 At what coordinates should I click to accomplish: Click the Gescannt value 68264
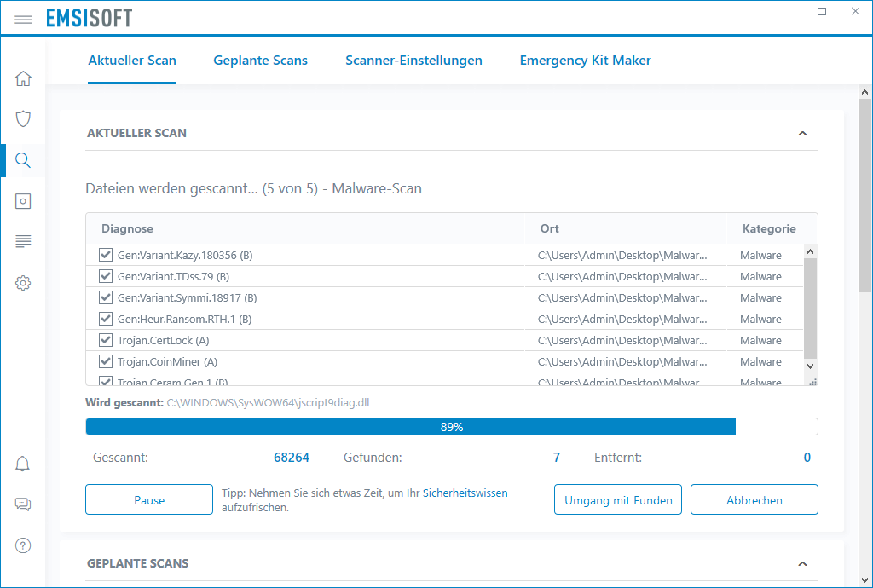[292, 458]
